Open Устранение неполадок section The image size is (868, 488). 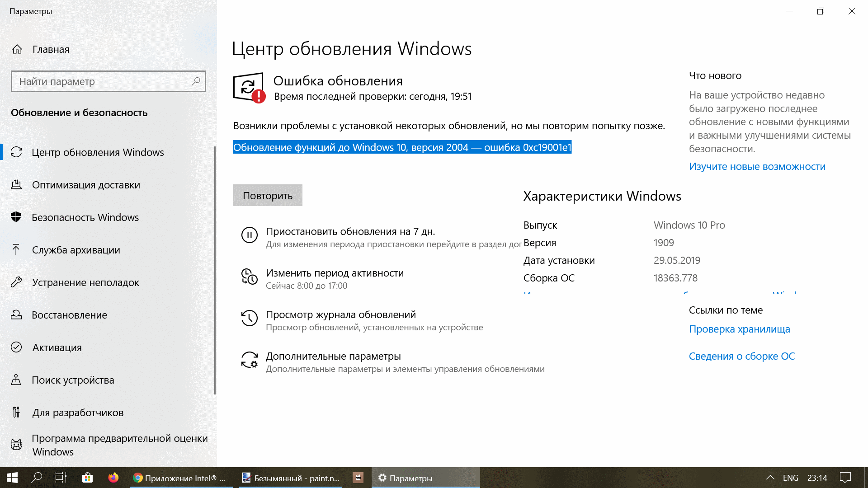click(x=85, y=282)
